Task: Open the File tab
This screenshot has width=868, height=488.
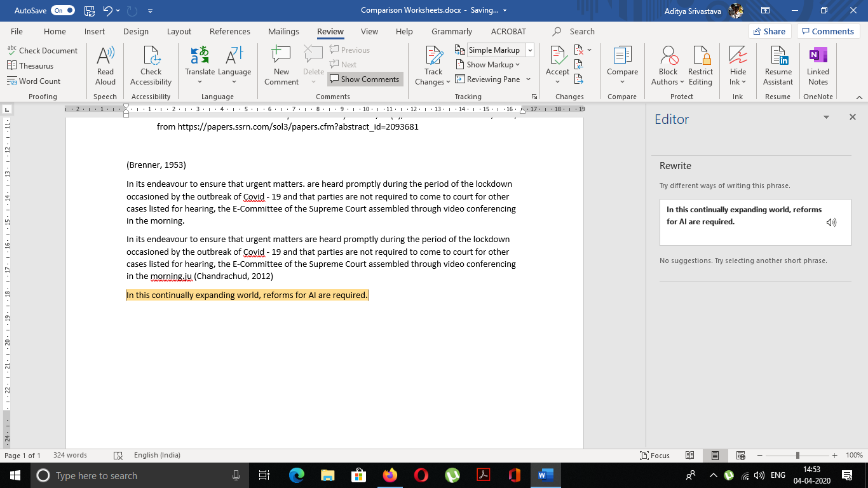Action: point(17,31)
